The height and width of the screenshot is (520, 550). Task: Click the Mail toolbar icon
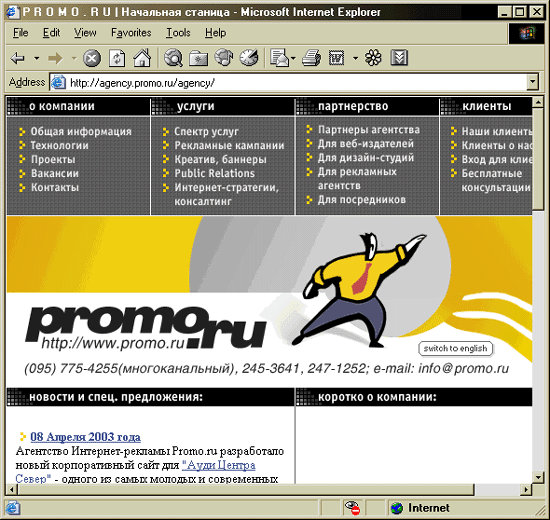(280, 58)
